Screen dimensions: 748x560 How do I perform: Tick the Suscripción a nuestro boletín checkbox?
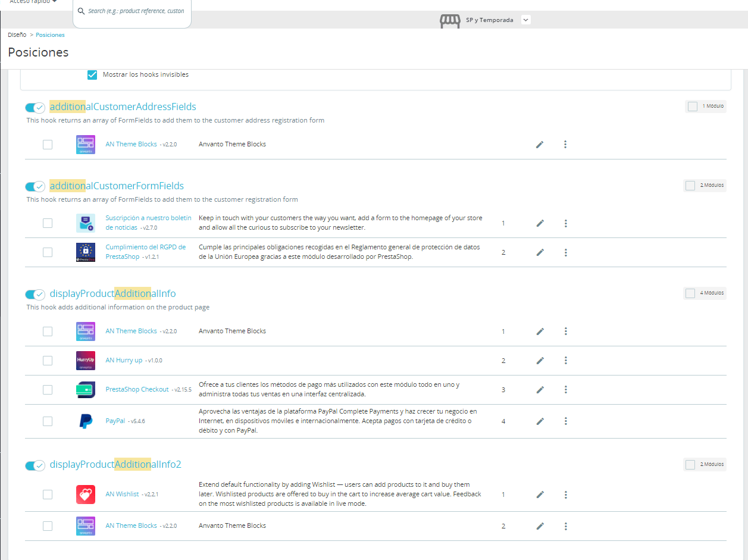point(48,223)
